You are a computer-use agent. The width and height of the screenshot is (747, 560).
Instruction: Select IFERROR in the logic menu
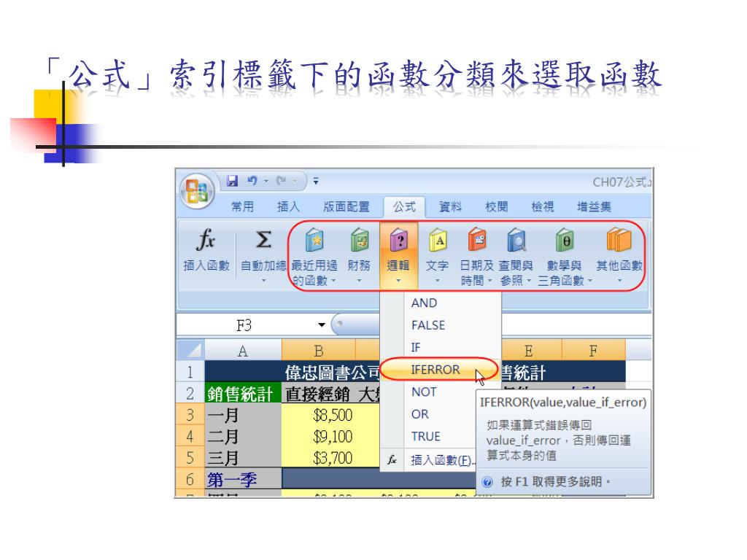point(440,370)
